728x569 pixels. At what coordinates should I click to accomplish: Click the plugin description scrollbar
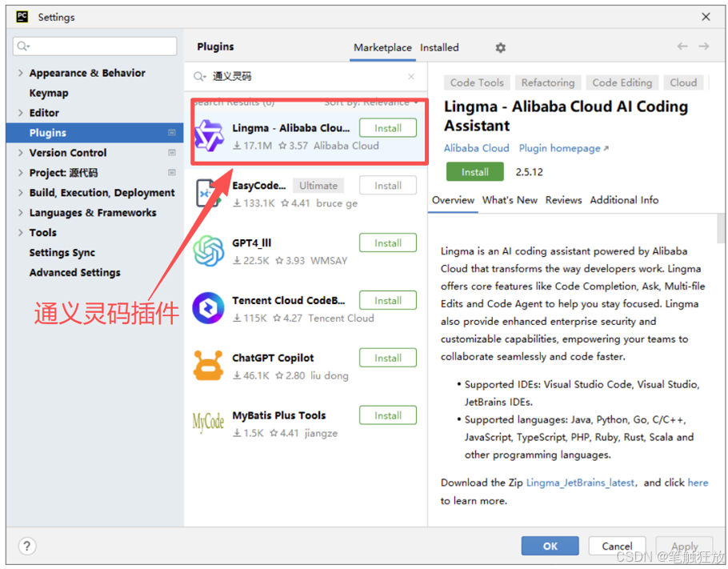721,229
